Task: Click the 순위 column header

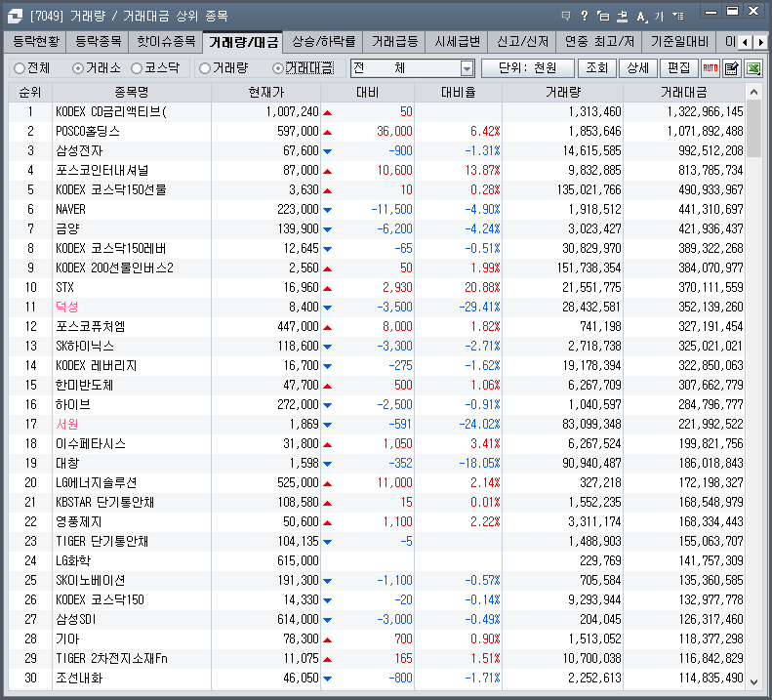Action: pos(30,92)
